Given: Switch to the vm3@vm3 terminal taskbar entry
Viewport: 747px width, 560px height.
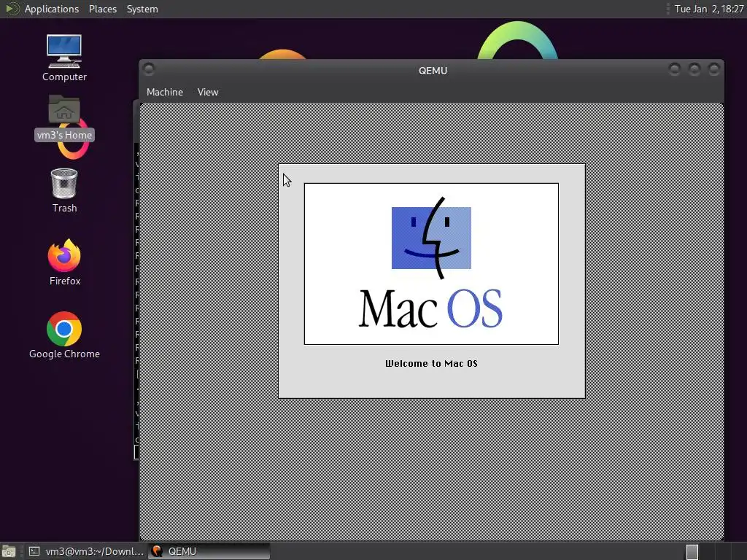Looking at the screenshot, I should click(86, 551).
